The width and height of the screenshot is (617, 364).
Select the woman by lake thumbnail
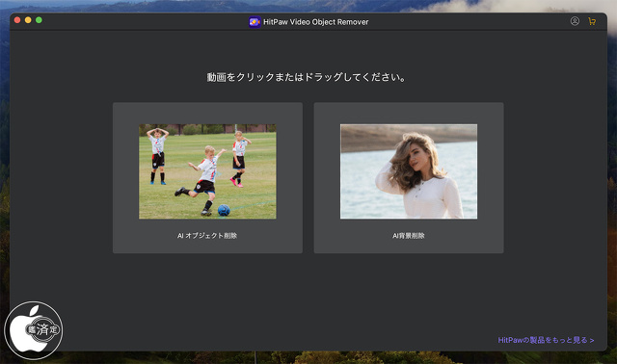409,171
